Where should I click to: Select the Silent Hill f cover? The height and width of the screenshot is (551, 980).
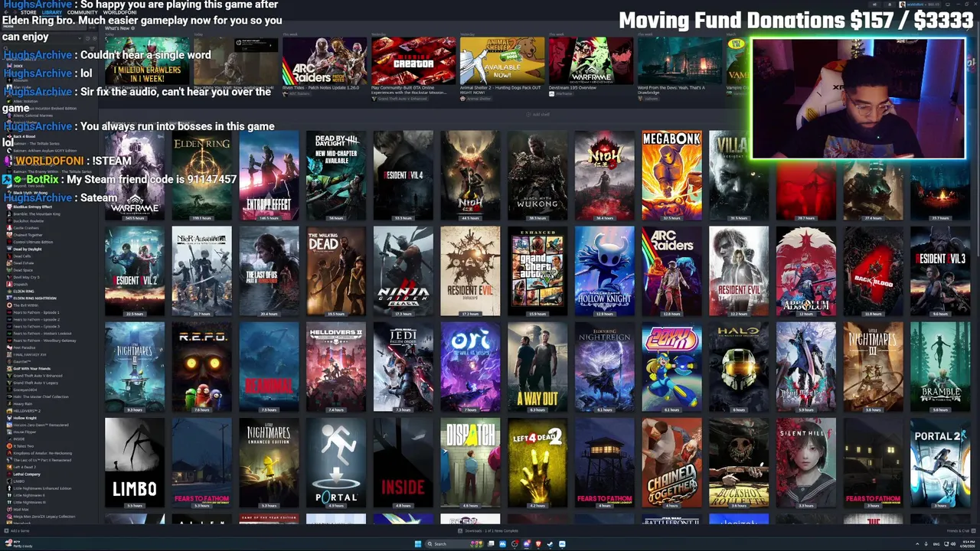pos(806,462)
